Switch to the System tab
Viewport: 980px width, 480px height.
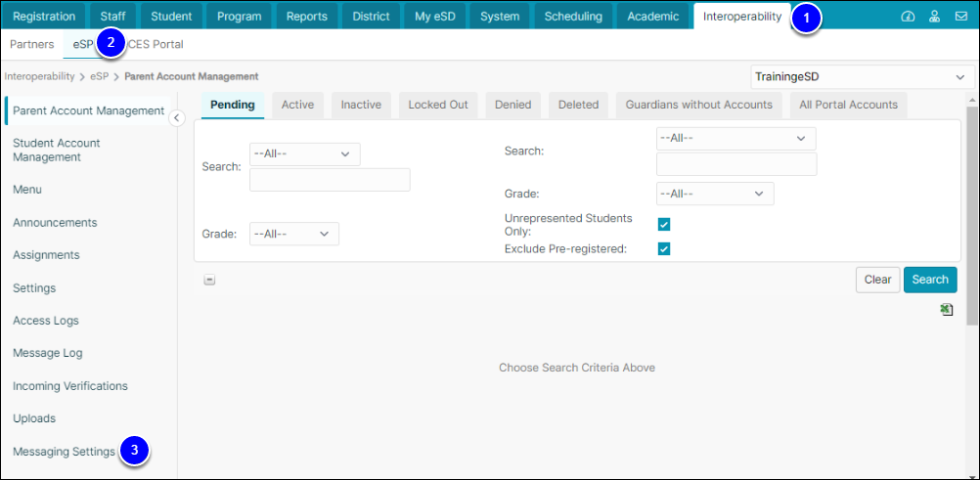(x=500, y=17)
